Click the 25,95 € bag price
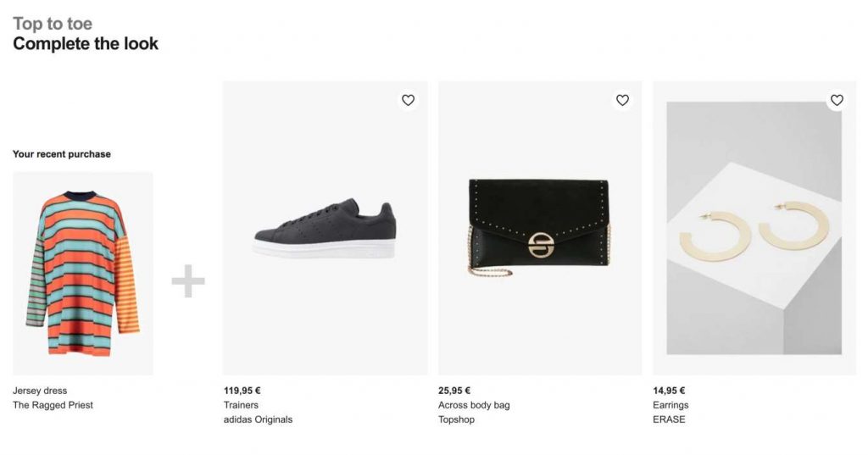The height and width of the screenshot is (455, 868). (453, 391)
